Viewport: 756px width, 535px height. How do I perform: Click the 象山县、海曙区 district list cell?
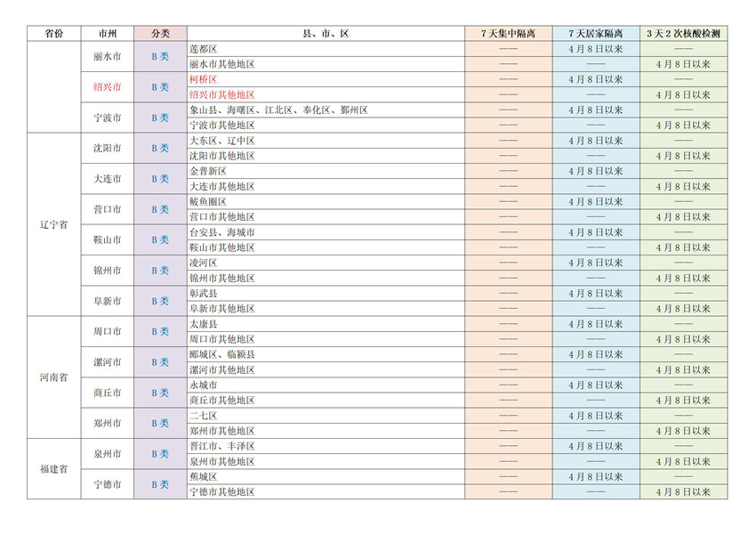click(278, 110)
